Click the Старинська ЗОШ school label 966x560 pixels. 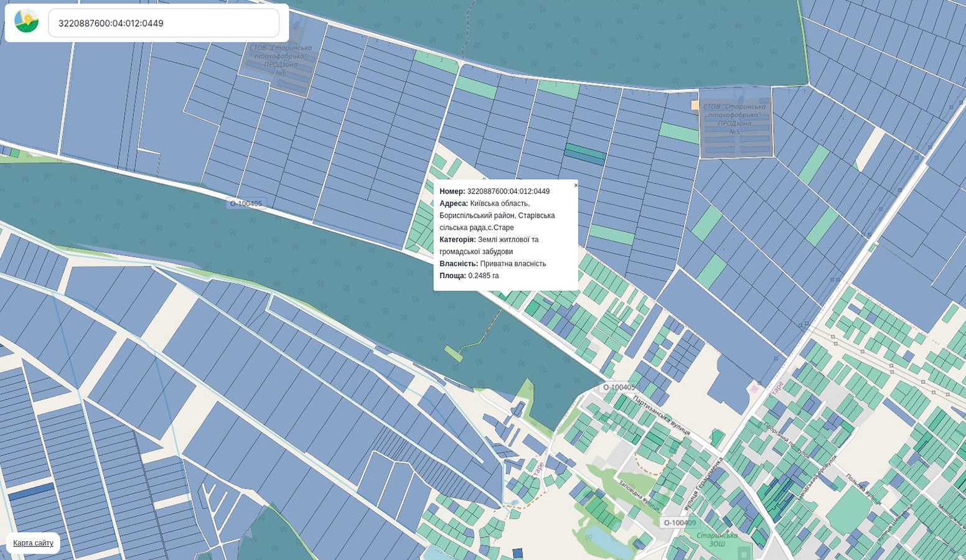717,539
